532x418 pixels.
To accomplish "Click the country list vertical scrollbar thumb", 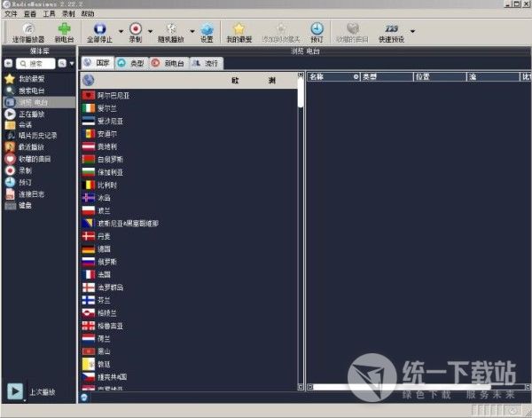I will tap(301, 92).
